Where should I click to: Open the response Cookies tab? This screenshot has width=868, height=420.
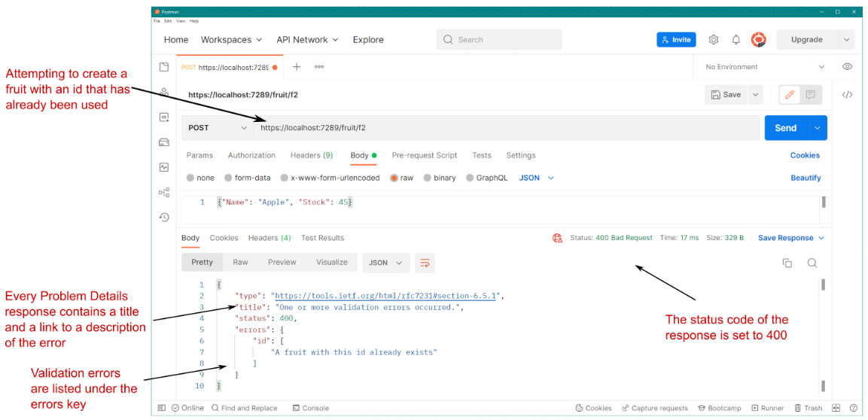(224, 238)
